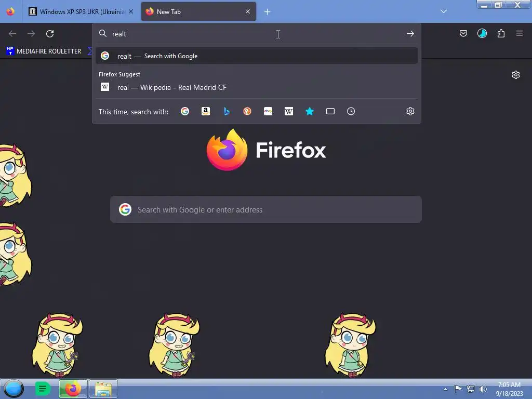This screenshot has height=399, width=532.
Task: Go forward one page
Action: coord(31,34)
